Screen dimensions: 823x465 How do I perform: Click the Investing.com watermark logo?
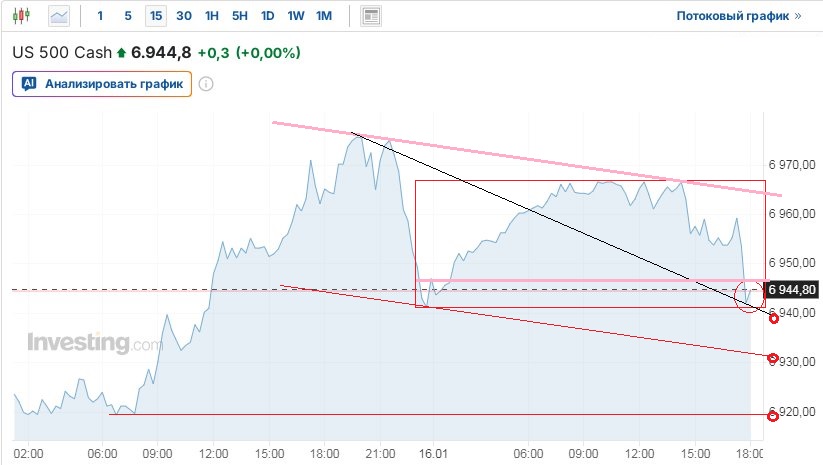point(93,343)
